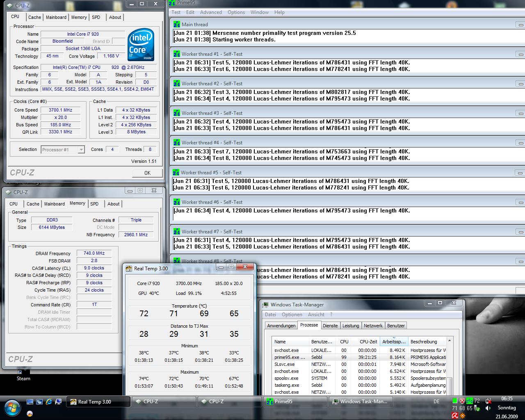
Task: Open the Options menu in Prime95
Action: tap(236, 12)
